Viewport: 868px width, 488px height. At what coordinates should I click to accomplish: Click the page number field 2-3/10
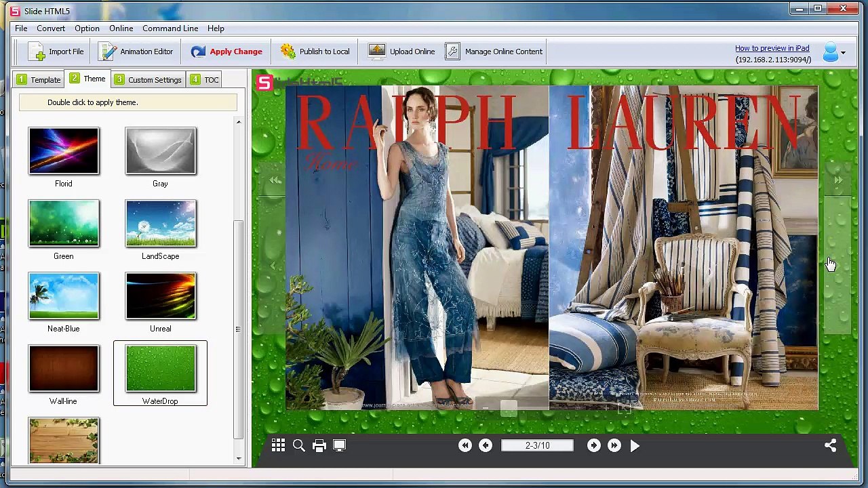click(x=537, y=445)
